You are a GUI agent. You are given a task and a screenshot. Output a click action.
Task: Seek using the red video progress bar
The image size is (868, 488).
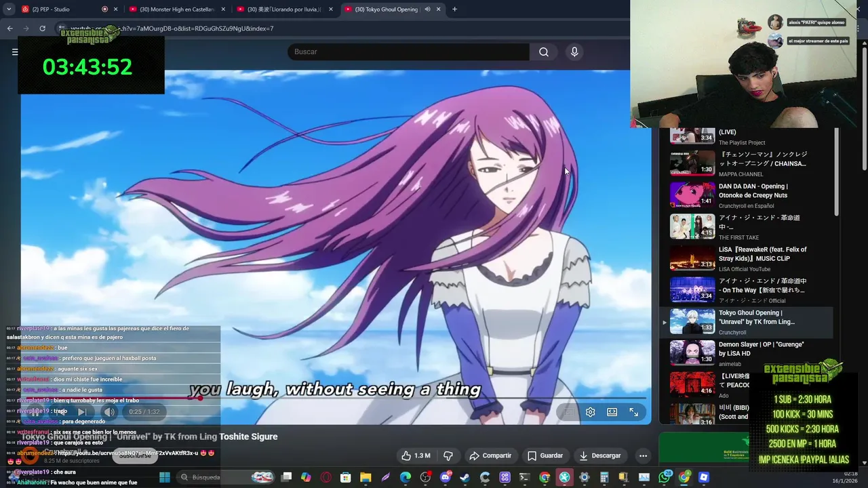(336, 398)
